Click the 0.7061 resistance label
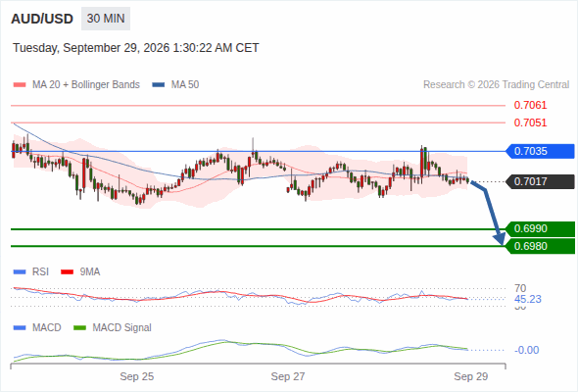The height and width of the screenshot is (392, 578). pyautogui.click(x=530, y=105)
